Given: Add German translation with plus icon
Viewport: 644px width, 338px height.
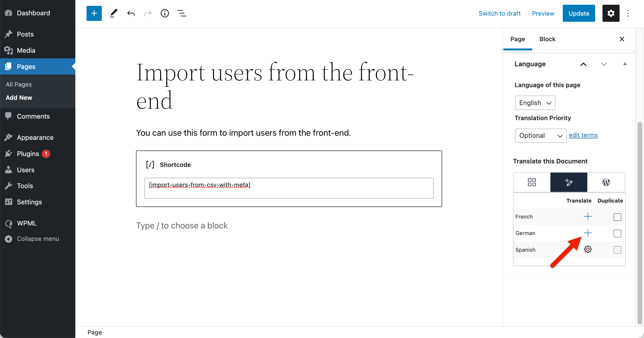Looking at the screenshot, I should 587,233.
